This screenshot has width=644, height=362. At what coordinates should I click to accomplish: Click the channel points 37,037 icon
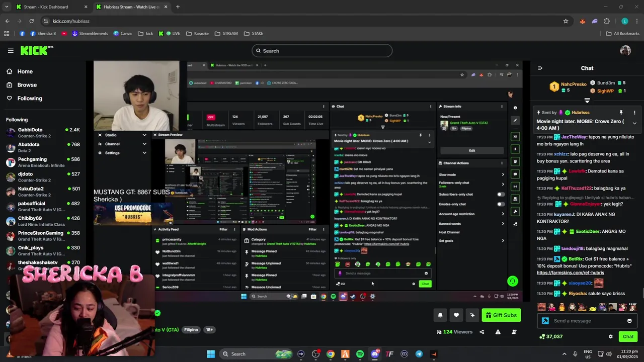click(542, 337)
